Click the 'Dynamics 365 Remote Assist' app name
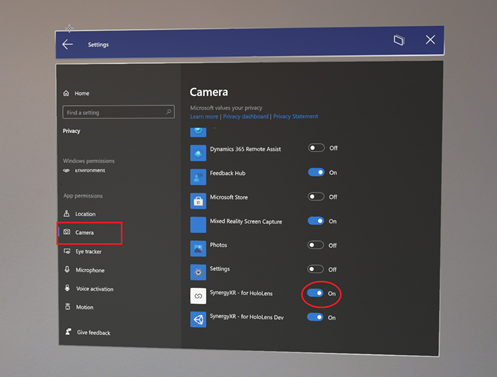This screenshot has width=497, height=377. [245, 149]
